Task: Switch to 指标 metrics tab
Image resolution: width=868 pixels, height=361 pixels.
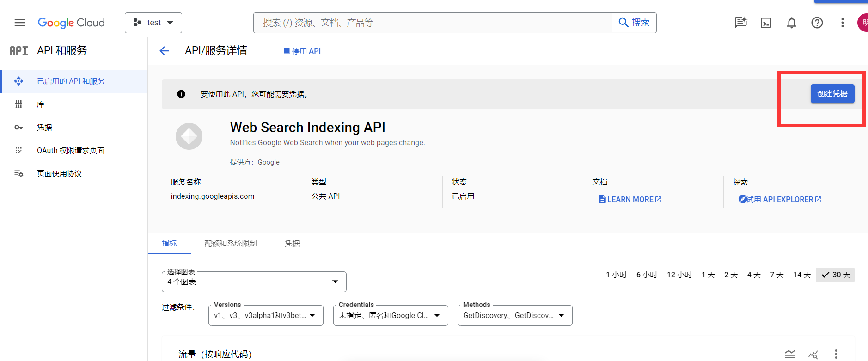Action: (169, 243)
